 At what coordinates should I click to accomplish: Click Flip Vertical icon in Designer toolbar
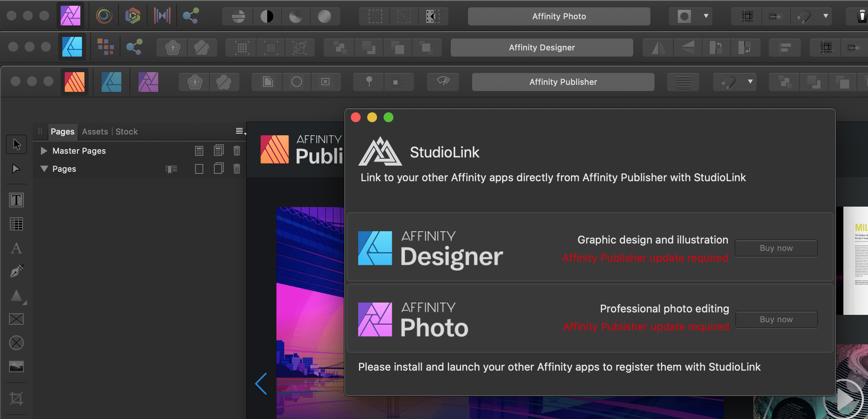click(688, 48)
